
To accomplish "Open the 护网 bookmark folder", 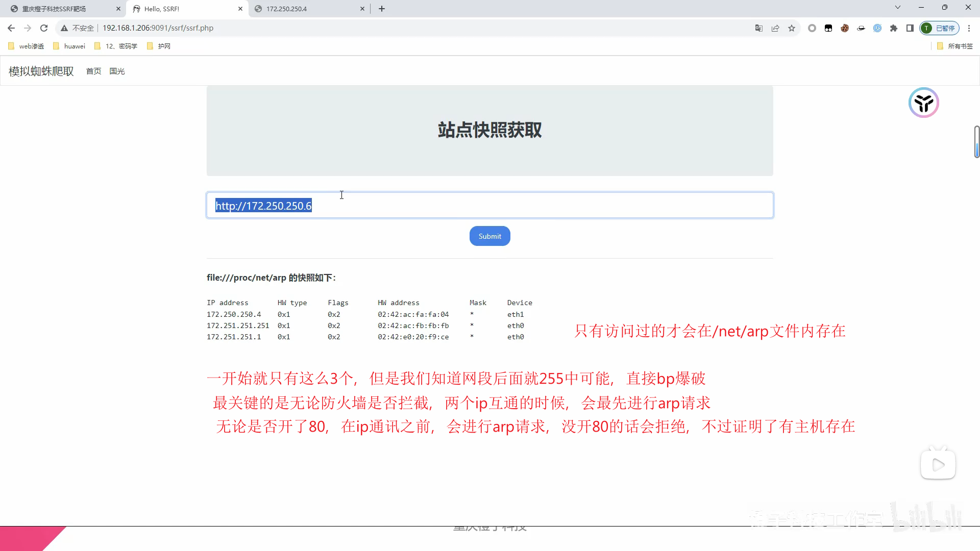I will tap(158, 46).
